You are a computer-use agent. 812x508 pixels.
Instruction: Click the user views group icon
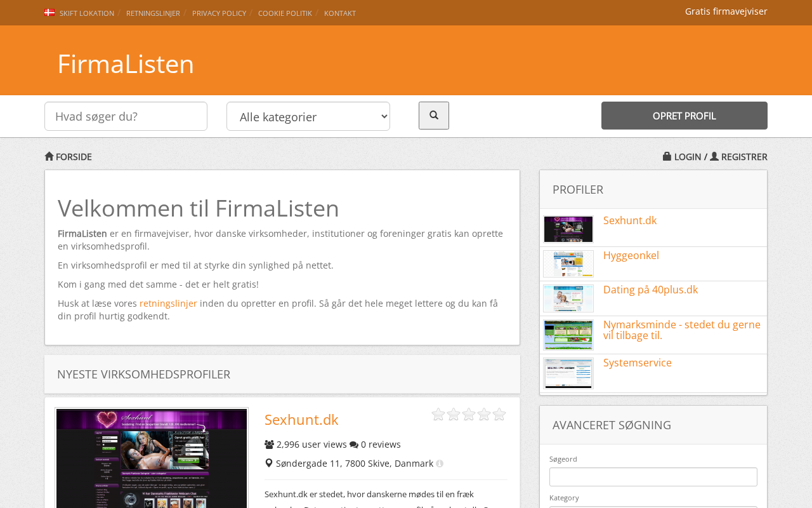(270, 444)
